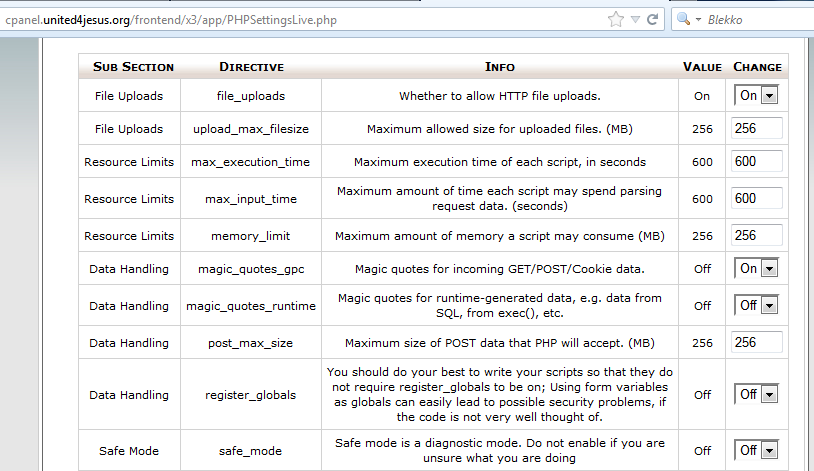Focus the Blekko search box

click(755, 19)
